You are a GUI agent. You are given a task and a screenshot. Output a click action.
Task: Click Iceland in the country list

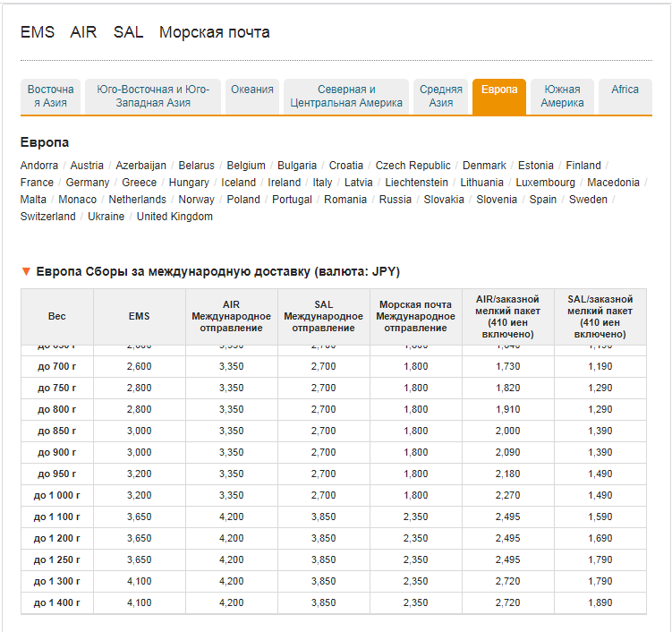238,183
